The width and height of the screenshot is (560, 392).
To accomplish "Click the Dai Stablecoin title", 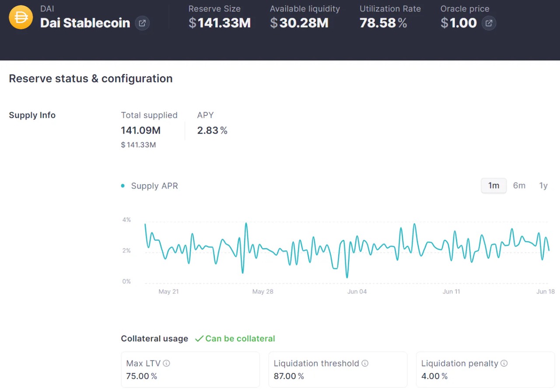I will (x=85, y=23).
